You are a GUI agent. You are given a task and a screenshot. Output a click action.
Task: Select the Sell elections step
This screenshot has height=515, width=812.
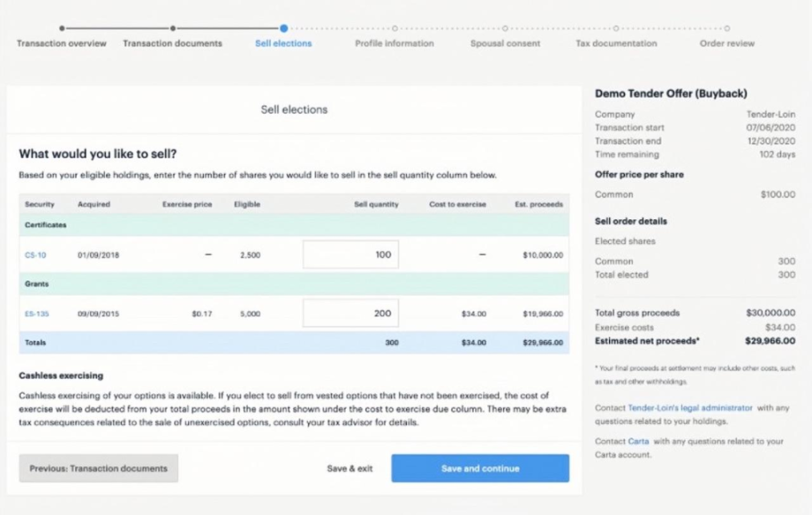tap(283, 43)
